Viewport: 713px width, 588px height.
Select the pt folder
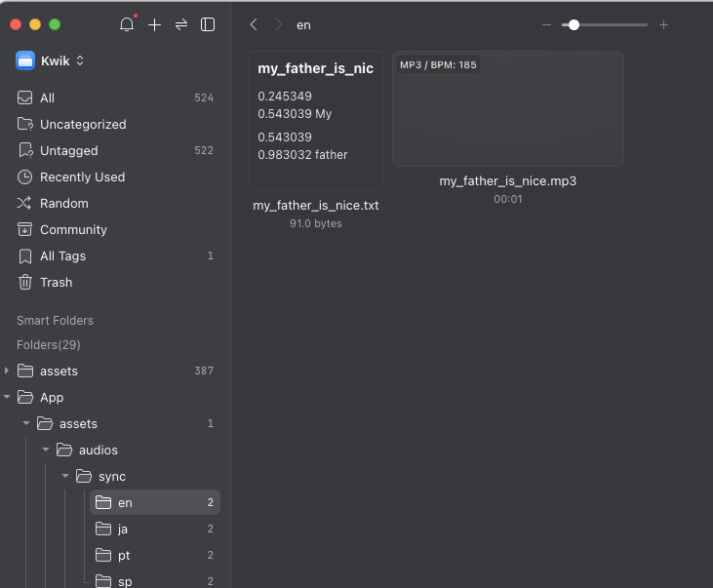[x=155, y=555]
